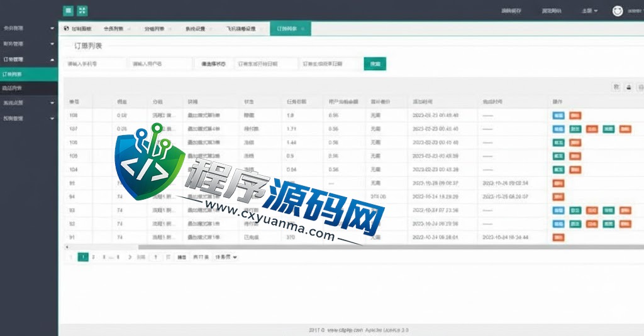Click the green button in row 104
Viewport: 644px width, 336px height.
point(558,170)
